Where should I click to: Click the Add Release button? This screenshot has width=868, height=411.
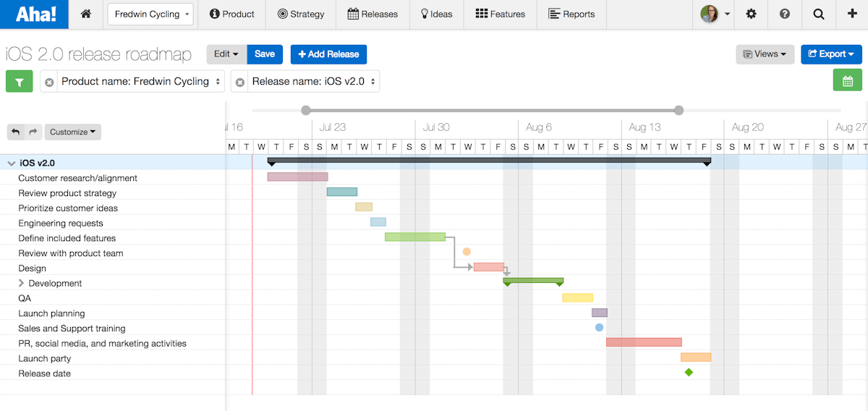(x=328, y=54)
